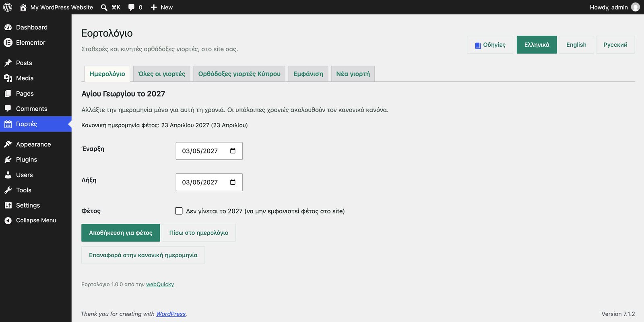
Task: Click the Comments icon in sidebar
Action: [8, 109]
